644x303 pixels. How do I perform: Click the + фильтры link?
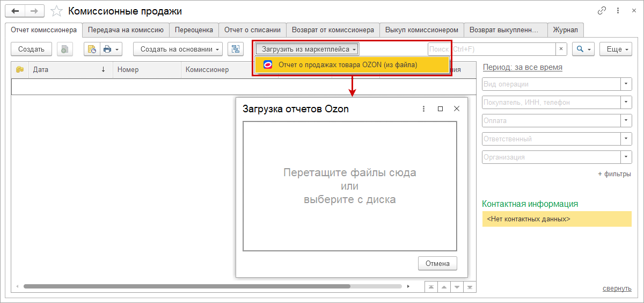click(614, 174)
